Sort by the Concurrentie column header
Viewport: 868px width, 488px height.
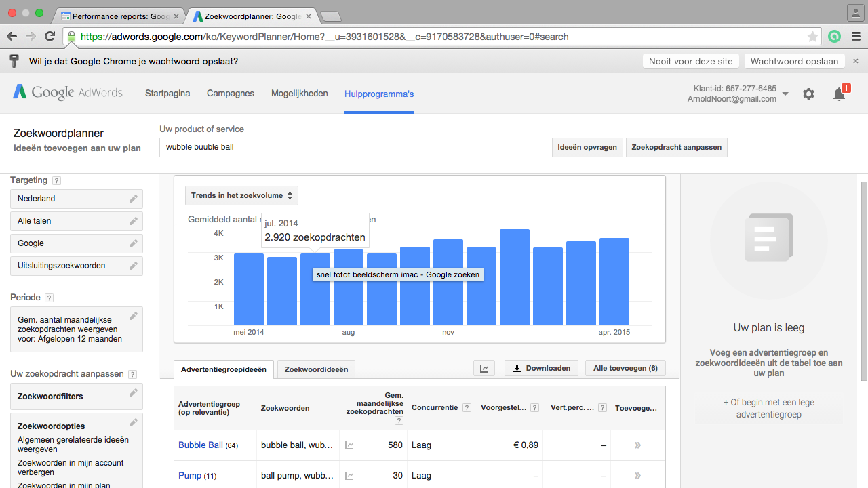(x=435, y=408)
